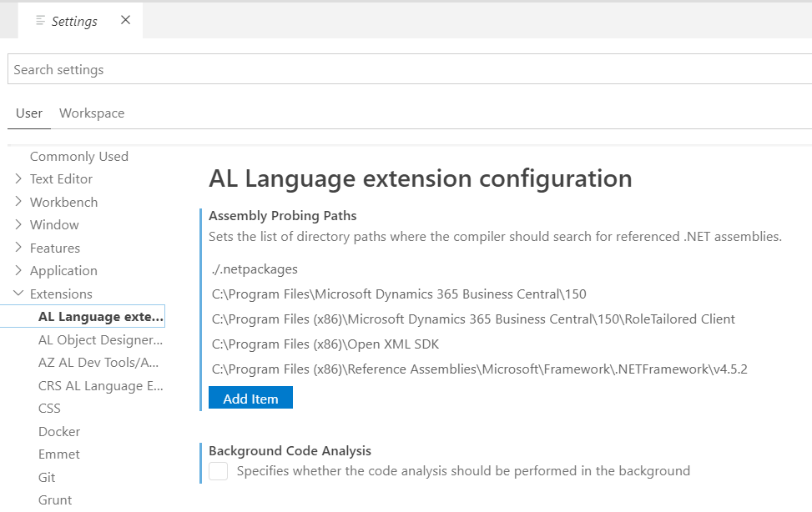Expand the Features chevron
Image resolution: width=812 pixels, height=512 pixels.
[18, 248]
